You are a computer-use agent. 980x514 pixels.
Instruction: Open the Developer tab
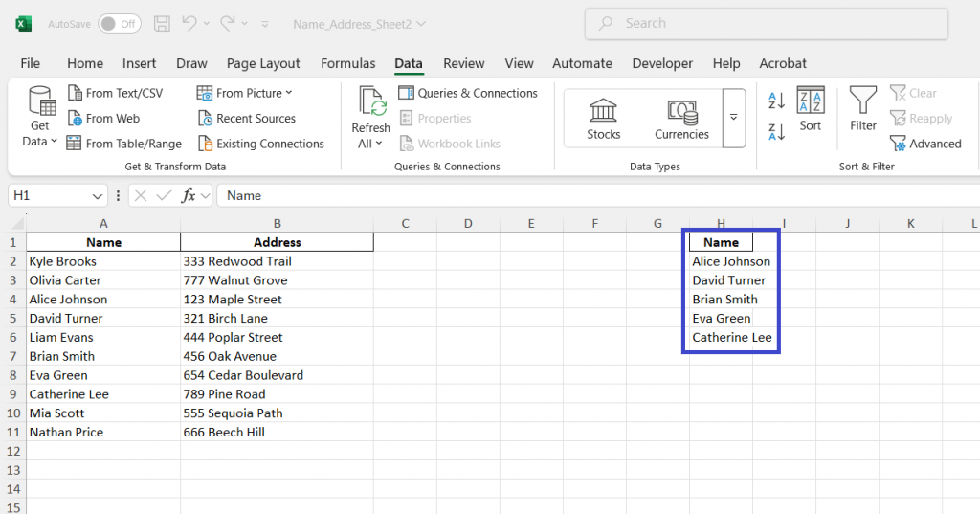tap(662, 63)
